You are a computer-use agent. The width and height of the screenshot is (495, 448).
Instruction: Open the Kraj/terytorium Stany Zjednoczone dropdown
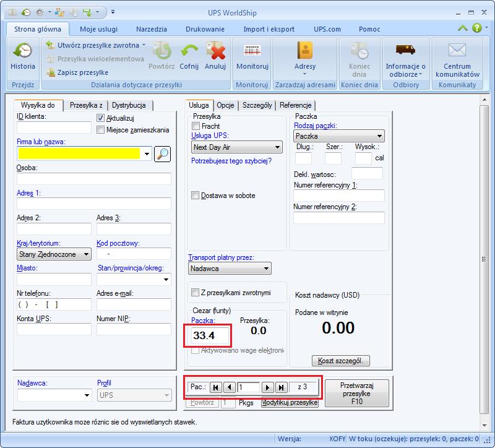click(x=86, y=254)
